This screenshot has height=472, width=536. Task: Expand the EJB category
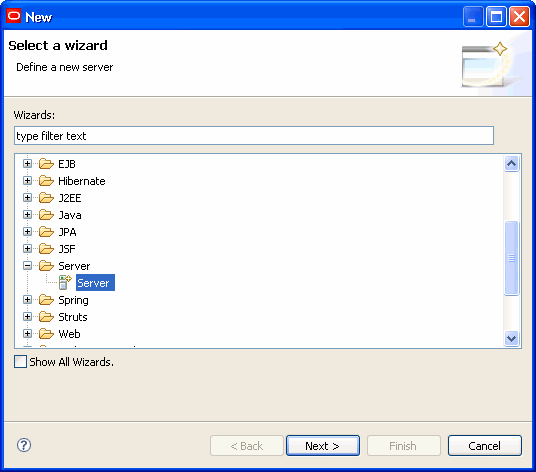coord(27,164)
